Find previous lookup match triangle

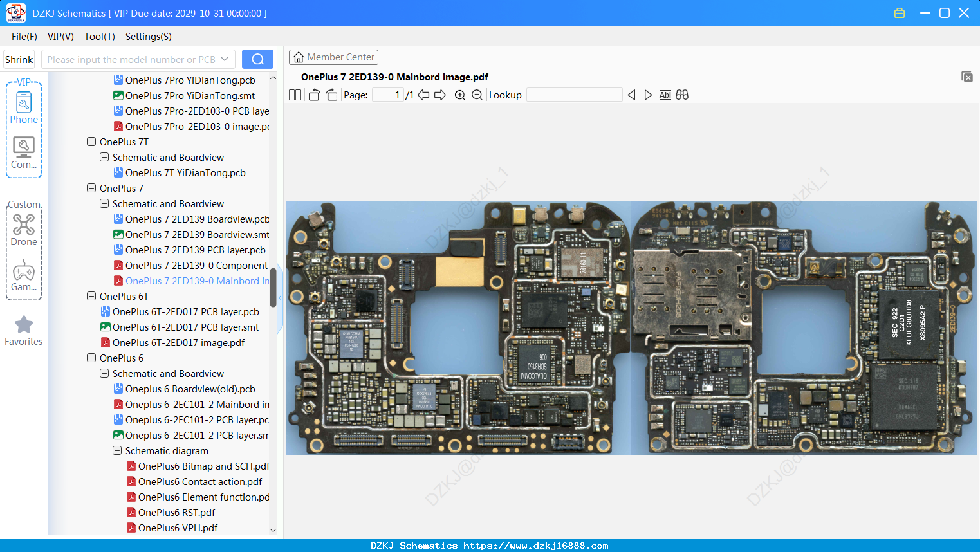point(631,95)
